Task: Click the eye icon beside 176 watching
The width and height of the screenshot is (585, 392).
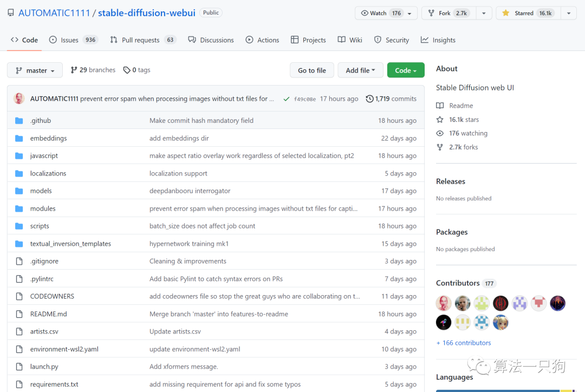Action: tap(440, 133)
